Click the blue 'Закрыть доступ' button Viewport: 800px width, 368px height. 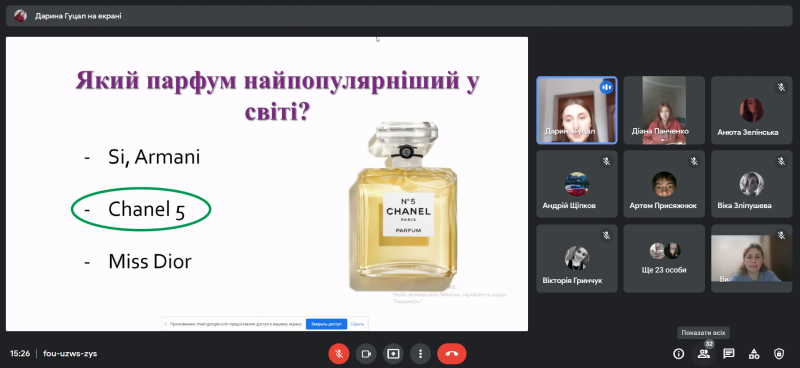click(327, 324)
